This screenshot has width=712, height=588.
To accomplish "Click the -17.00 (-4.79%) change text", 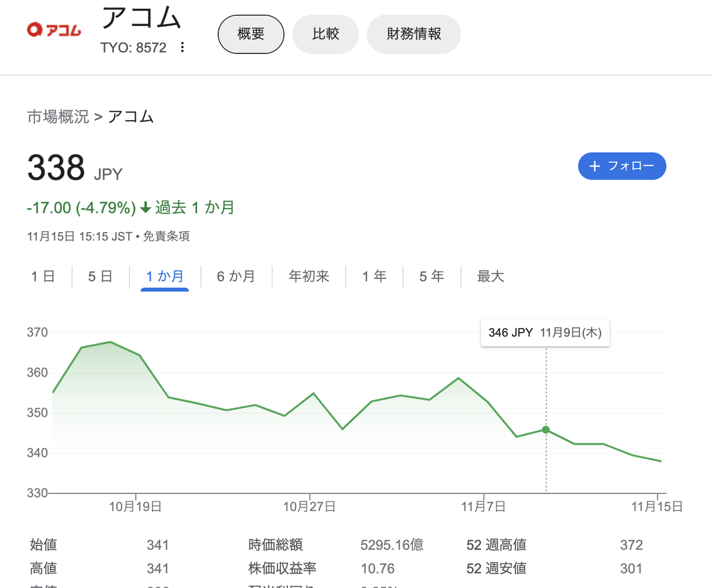I will point(81,208).
